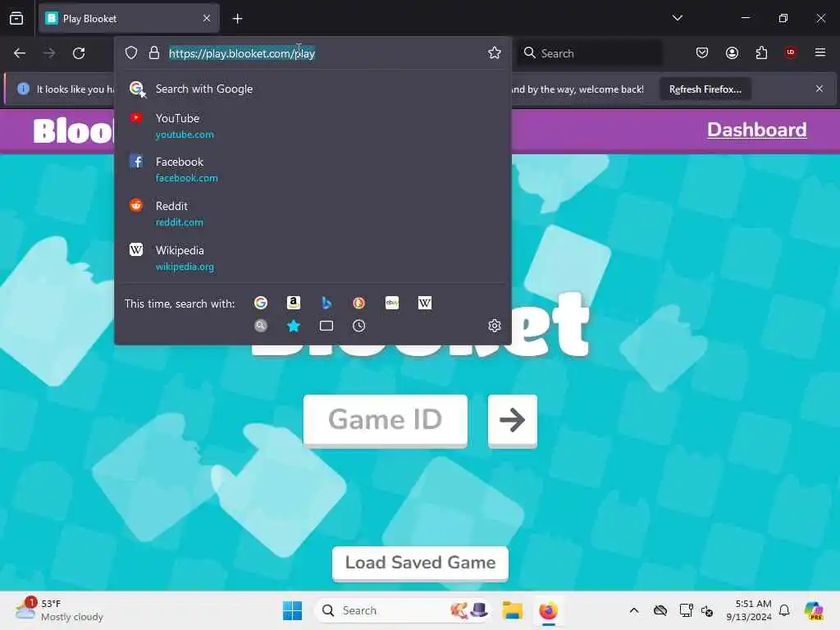Select the Reddit suggestion row
The height and width of the screenshot is (630, 840).
[313, 213]
